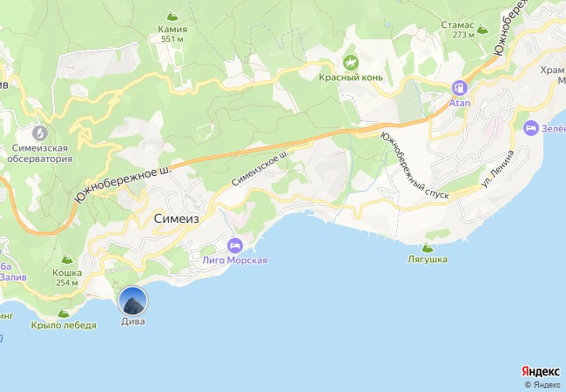Select the Красный конь place label

(x=351, y=78)
